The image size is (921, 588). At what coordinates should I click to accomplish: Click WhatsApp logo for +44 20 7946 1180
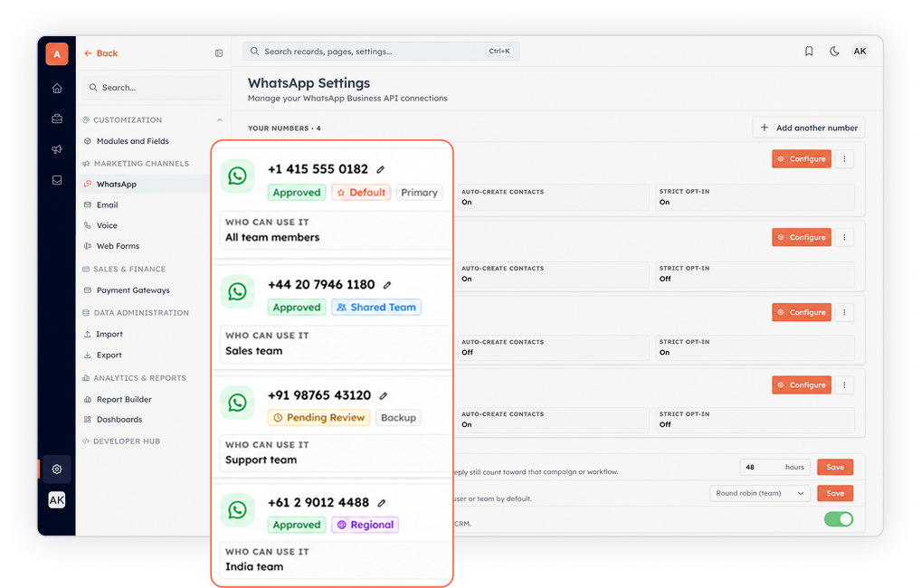tap(237, 291)
